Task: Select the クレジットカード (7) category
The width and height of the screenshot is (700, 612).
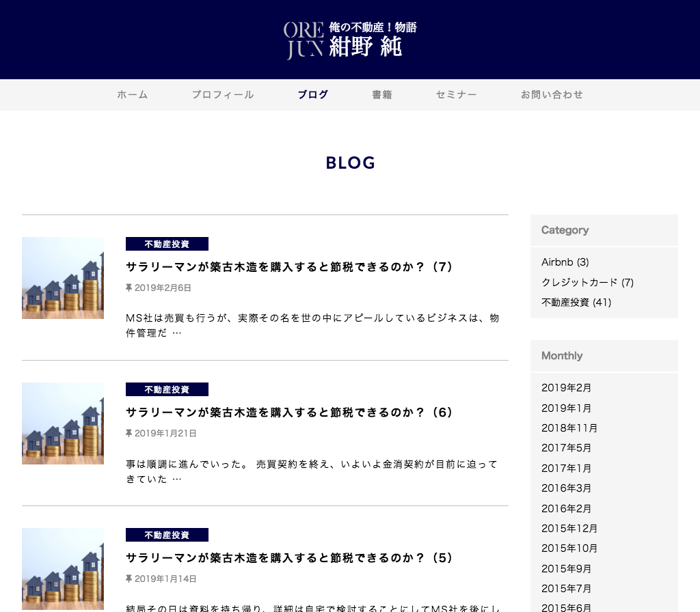Action: [587, 282]
